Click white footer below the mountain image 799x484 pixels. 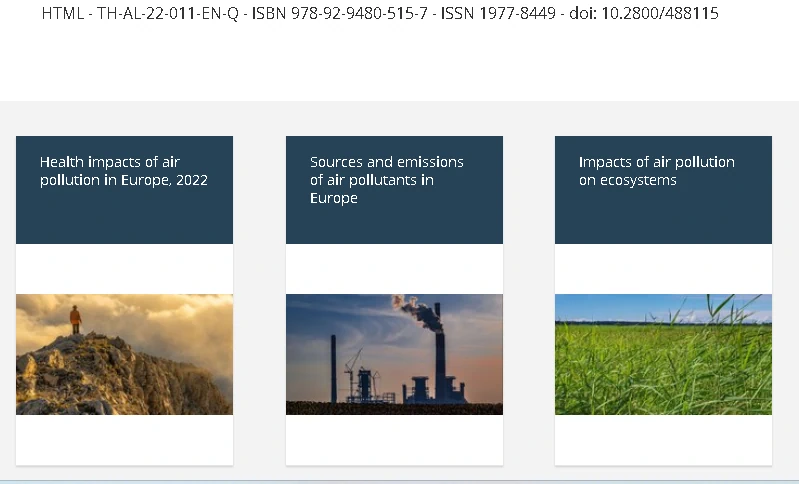(124, 440)
